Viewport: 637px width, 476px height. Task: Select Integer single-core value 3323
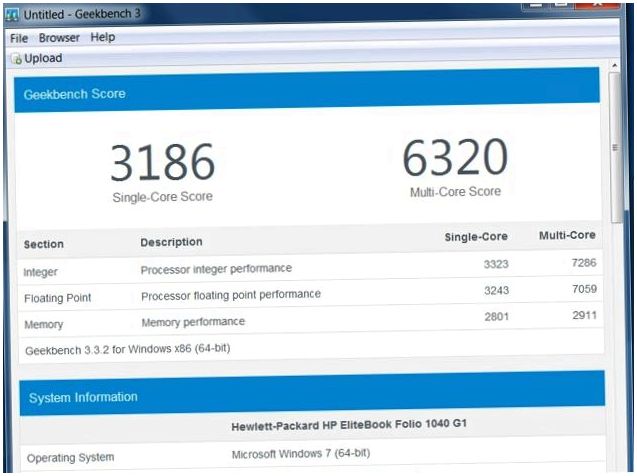496,264
